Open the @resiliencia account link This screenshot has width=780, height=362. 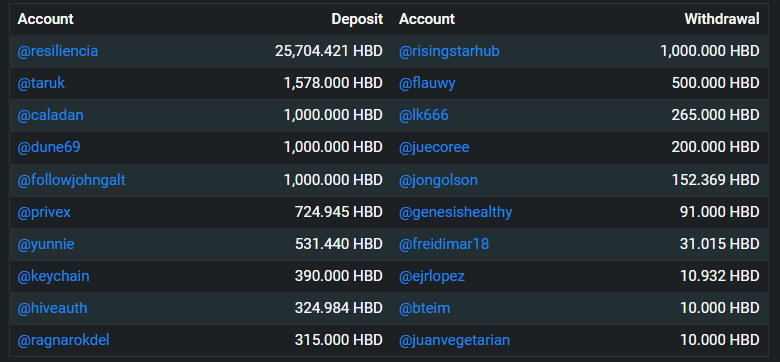pyautogui.click(x=58, y=51)
